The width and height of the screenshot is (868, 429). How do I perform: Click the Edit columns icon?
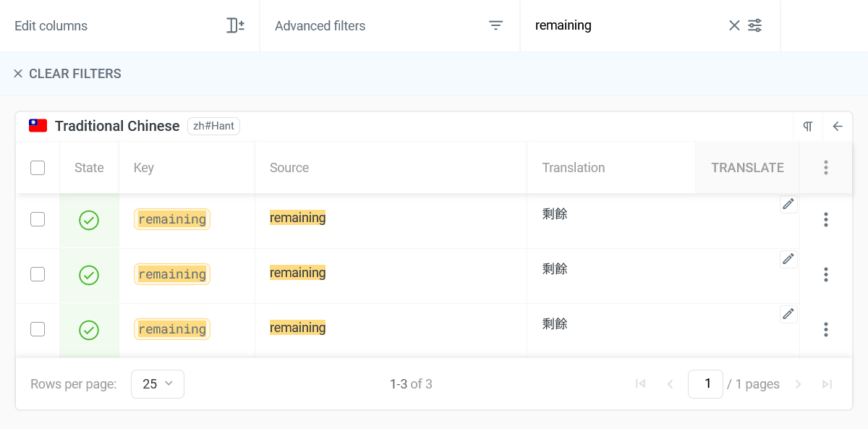click(x=235, y=26)
